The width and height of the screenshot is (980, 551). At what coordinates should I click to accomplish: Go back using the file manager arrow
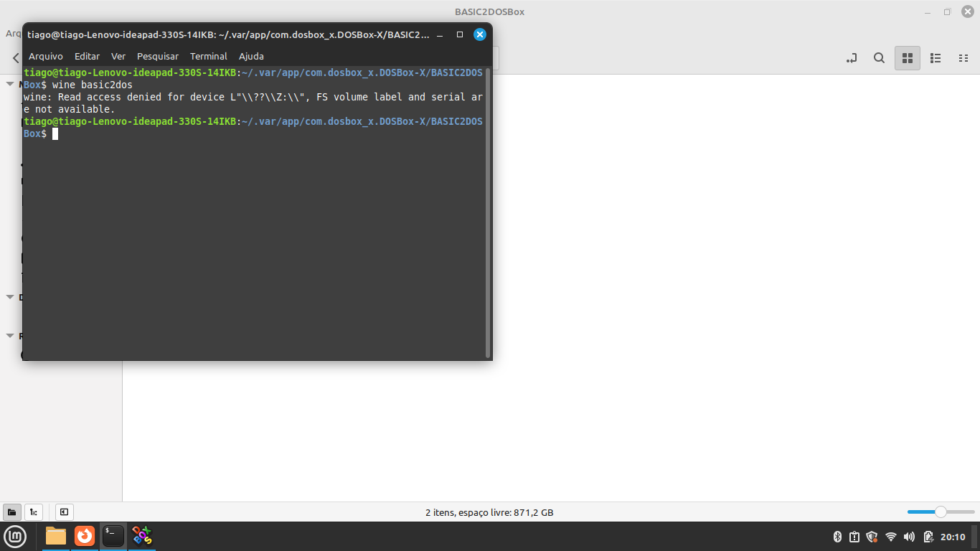click(x=16, y=58)
